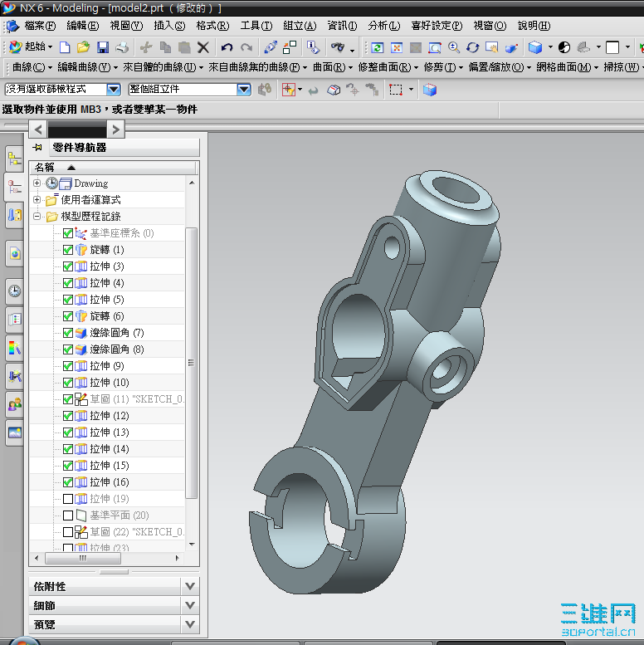Image resolution: width=644 pixels, height=645 pixels.
Task: Expand the 使用者運算式 folder node
Action: (x=37, y=199)
